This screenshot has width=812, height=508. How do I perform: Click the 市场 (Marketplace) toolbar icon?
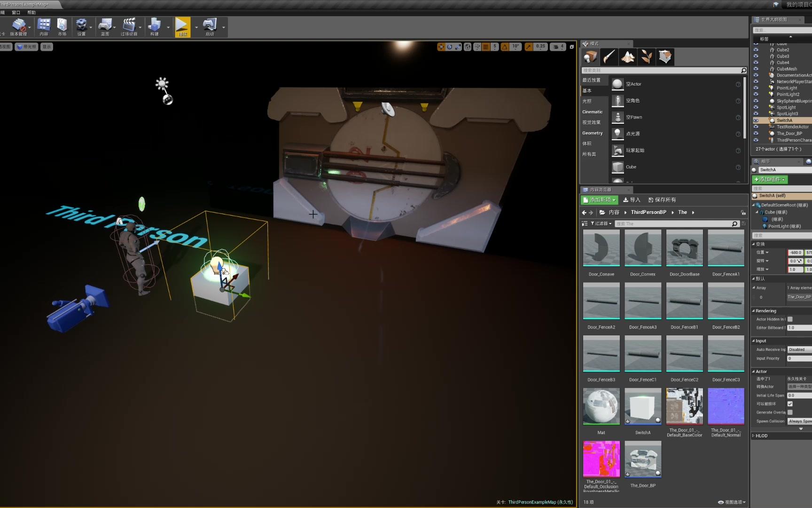[x=62, y=27]
